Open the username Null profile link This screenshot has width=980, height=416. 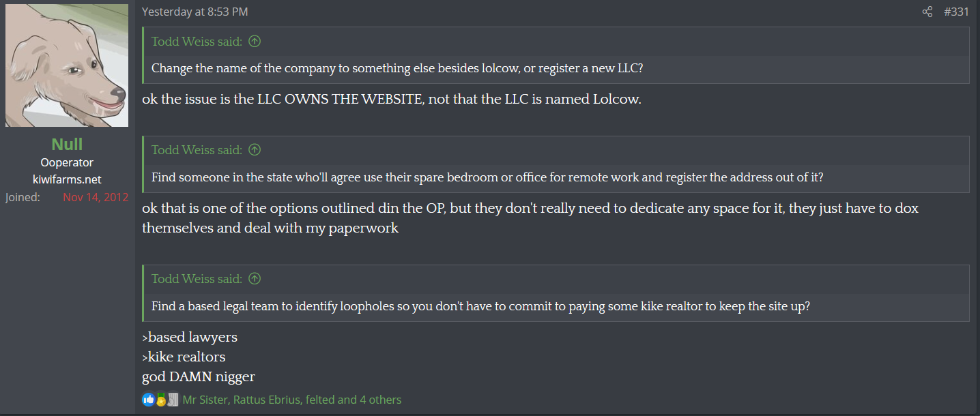pyautogui.click(x=67, y=144)
